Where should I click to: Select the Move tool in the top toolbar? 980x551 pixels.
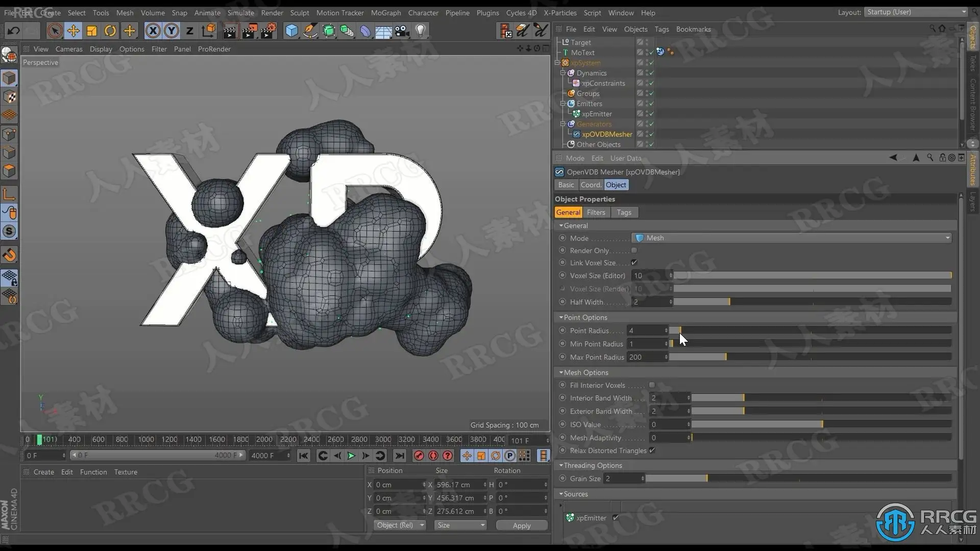(x=73, y=31)
